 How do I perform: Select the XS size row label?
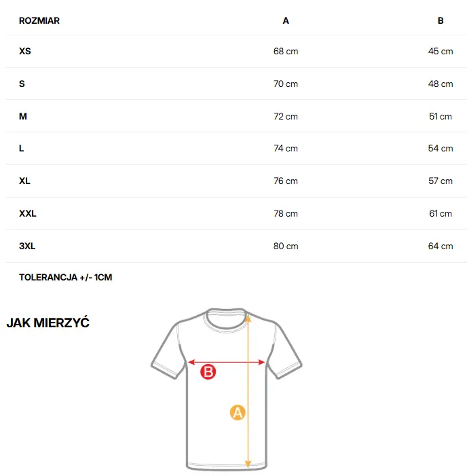pos(25,52)
